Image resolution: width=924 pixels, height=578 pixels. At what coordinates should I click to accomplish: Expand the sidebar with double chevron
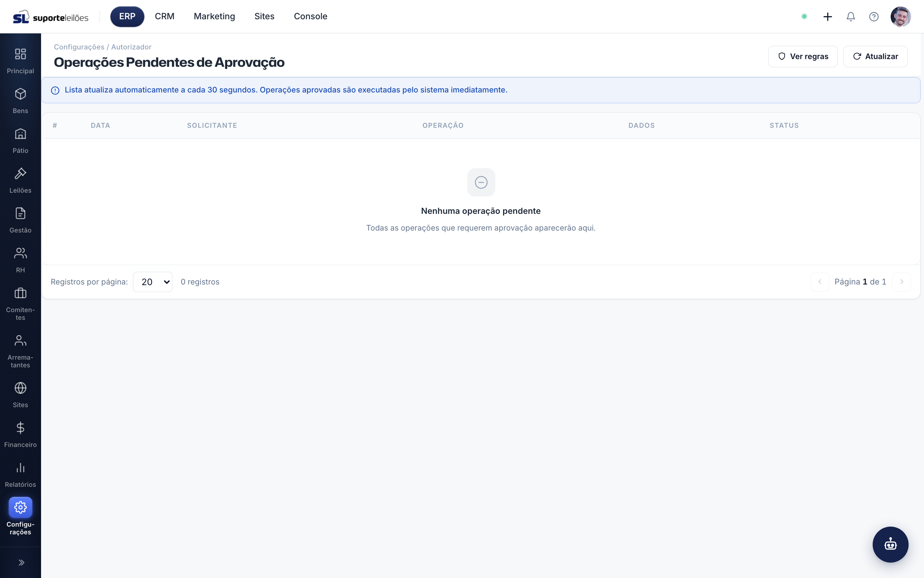21,562
